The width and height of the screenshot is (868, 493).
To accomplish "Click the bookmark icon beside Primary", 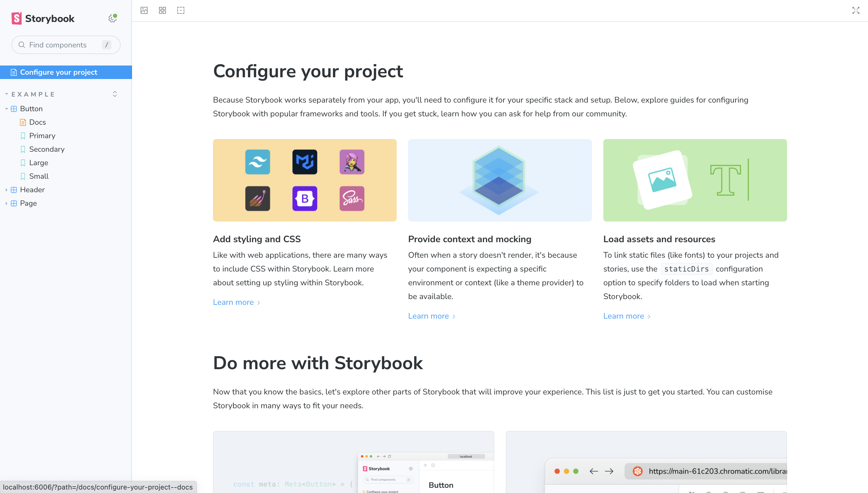I will (x=23, y=136).
